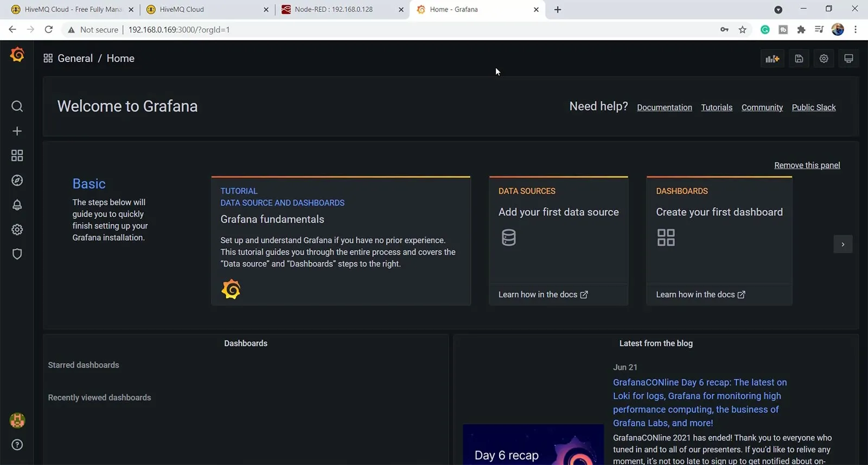Open a new browser tab
This screenshot has width=868, height=465.
pyautogui.click(x=558, y=10)
